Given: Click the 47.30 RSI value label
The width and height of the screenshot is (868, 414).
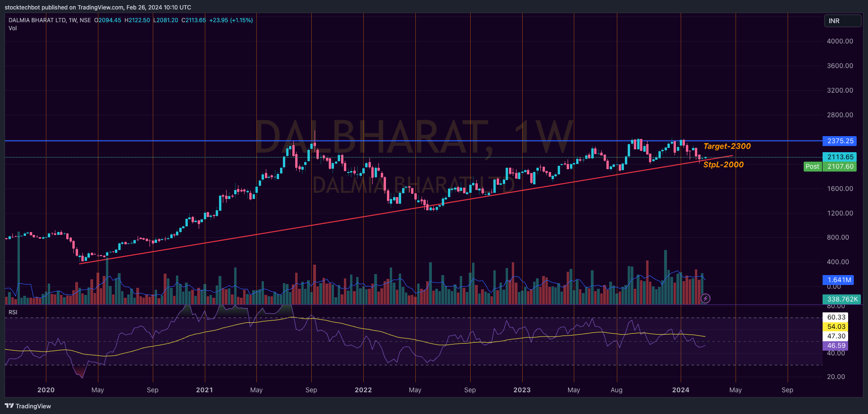Looking at the screenshot, I should coord(836,336).
